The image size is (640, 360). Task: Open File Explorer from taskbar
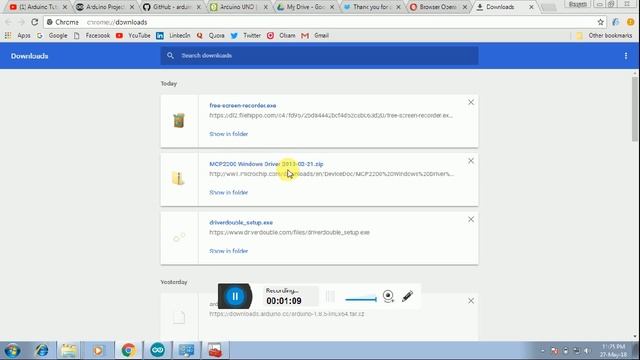point(69,351)
